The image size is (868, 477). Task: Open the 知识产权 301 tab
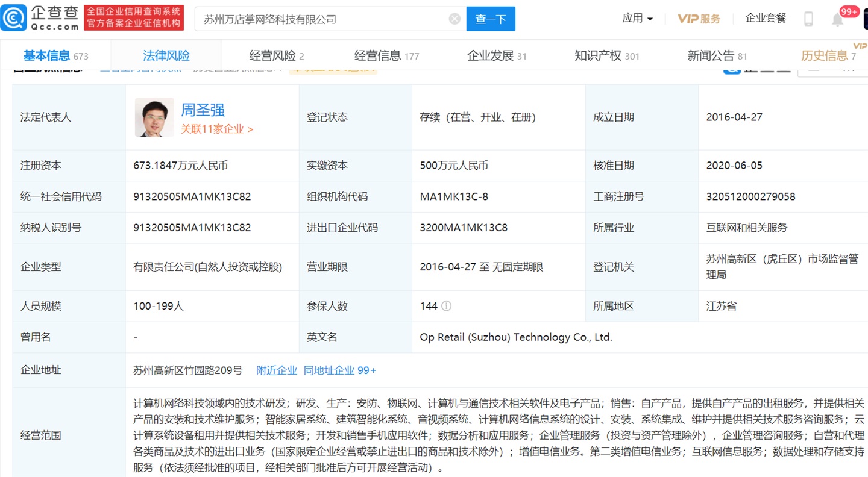606,55
